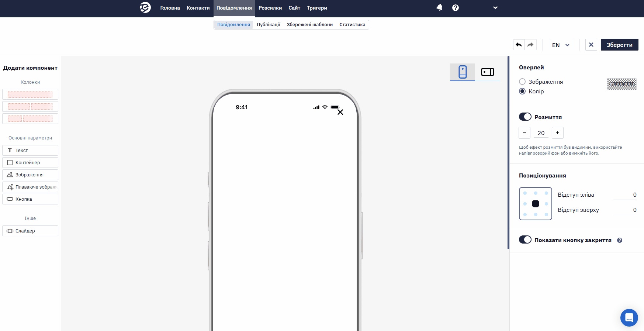Click the blur value field showing 20
Screen dimensions: 644x331
pyautogui.click(x=541, y=133)
